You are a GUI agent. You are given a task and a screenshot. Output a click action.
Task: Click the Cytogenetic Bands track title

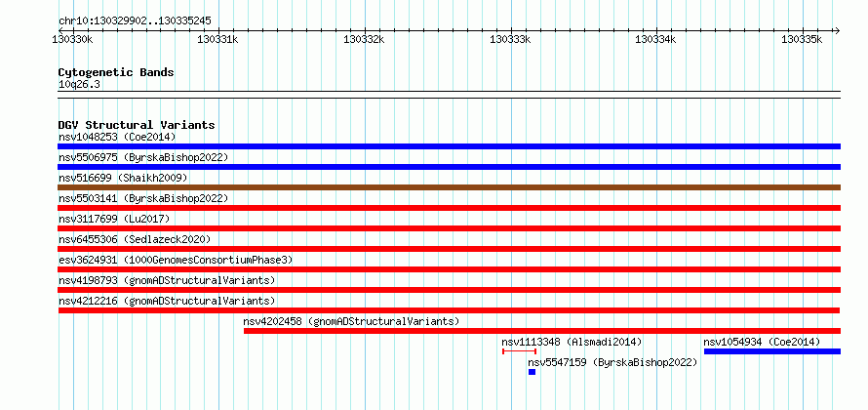(116, 72)
